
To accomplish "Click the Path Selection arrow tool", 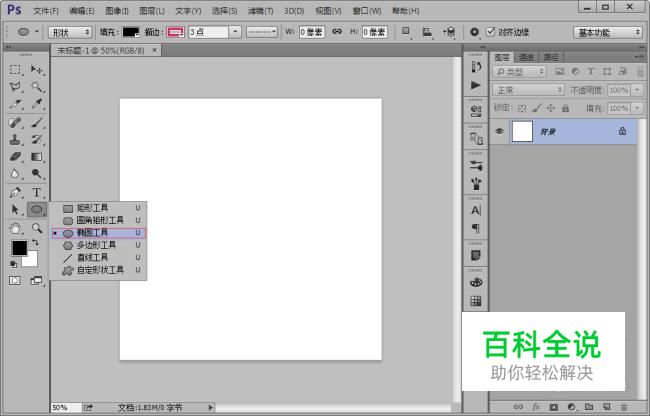I will (15, 210).
